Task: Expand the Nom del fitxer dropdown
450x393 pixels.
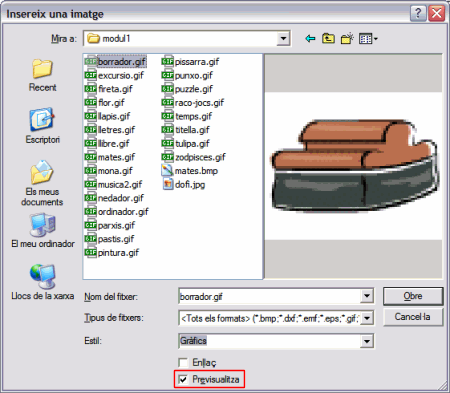Action: [367, 296]
